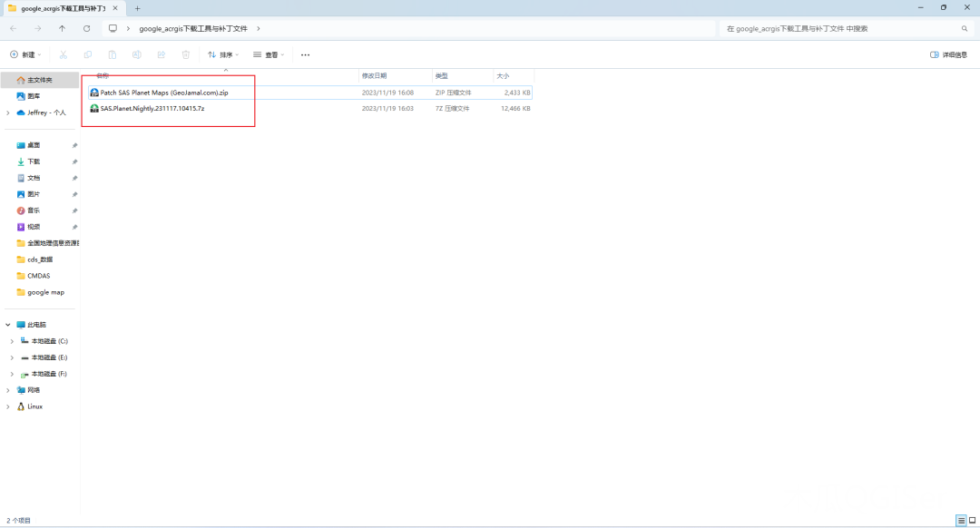Viewport: 980px width, 528px height.
Task: Go up one folder level arrow
Action: click(62, 29)
